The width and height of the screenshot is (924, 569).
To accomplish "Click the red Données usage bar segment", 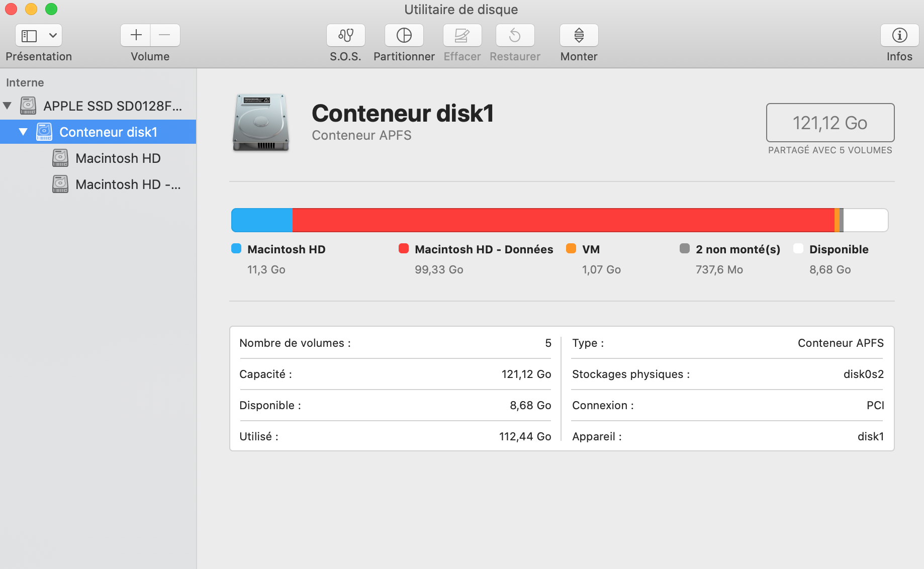I will click(x=563, y=220).
